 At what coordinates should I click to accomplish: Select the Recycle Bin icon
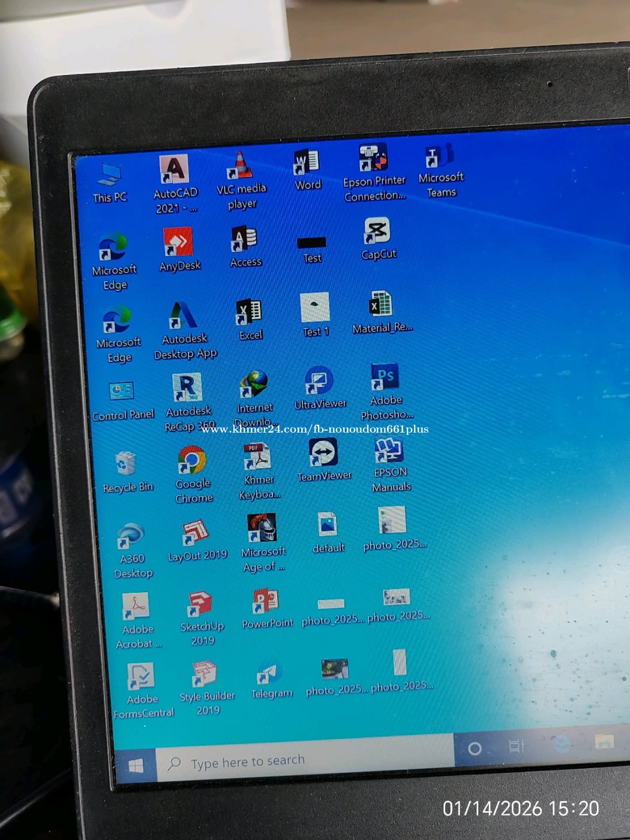tap(125, 464)
